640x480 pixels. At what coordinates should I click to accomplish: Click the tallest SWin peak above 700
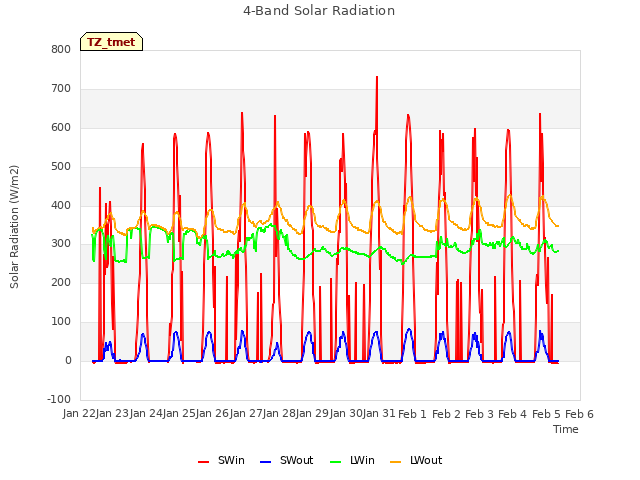377,78
